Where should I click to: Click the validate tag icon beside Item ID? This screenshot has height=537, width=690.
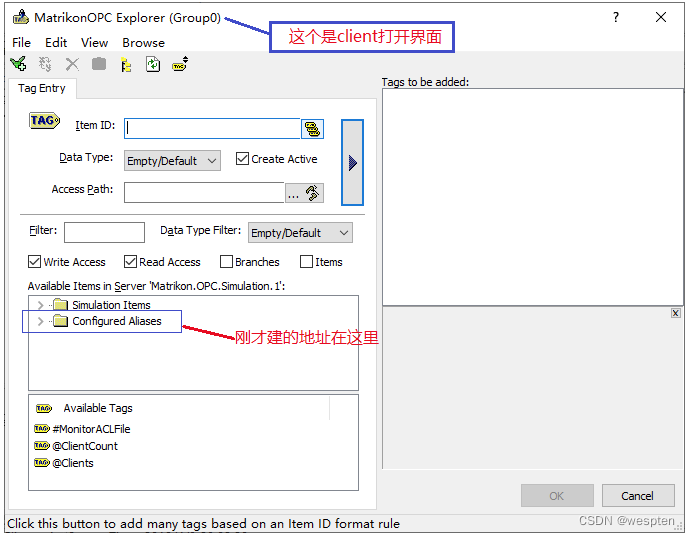pyautogui.click(x=312, y=129)
